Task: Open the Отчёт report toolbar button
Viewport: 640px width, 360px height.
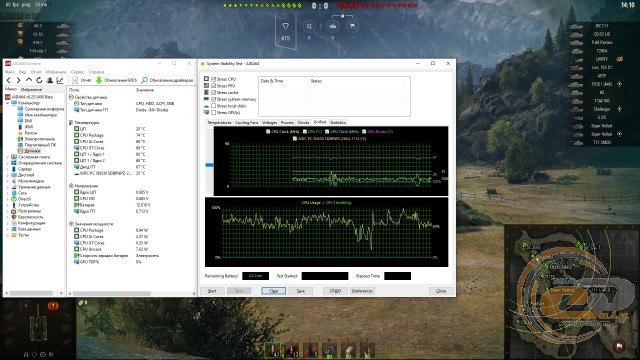Action: pyautogui.click(x=82, y=80)
